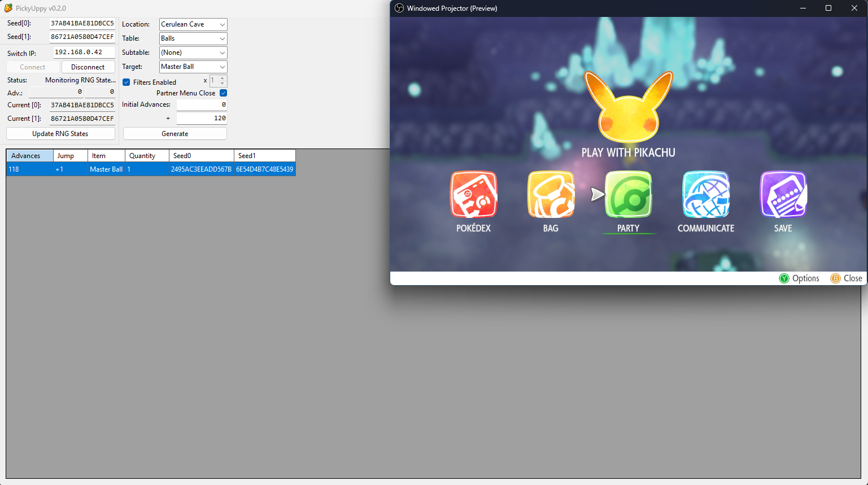
Task: Click the Generate button
Action: pos(175,134)
